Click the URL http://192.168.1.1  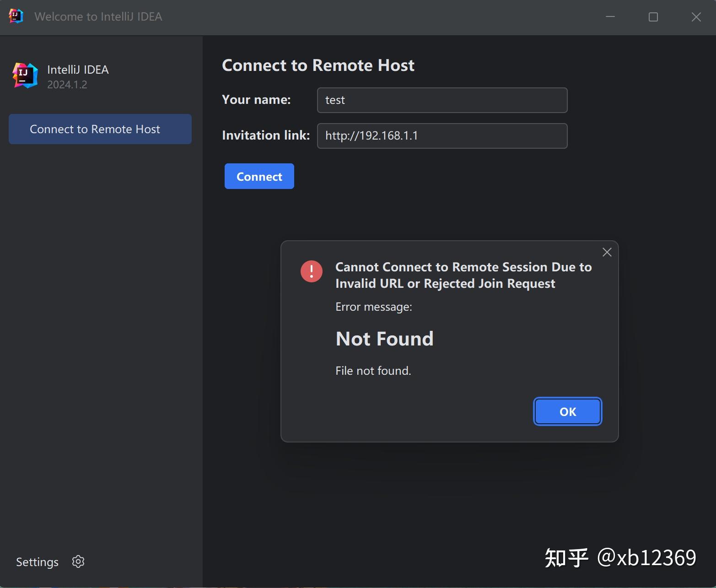tap(371, 135)
